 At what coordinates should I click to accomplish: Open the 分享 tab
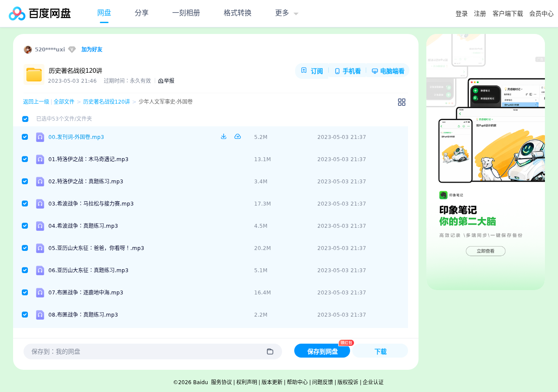click(x=142, y=13)
